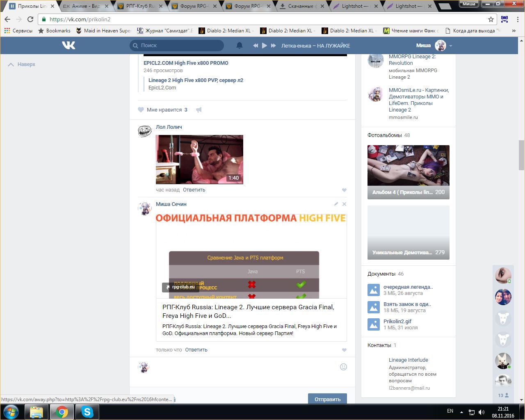Open the VK logo home link
525x420 pixels.
[68, 45]
